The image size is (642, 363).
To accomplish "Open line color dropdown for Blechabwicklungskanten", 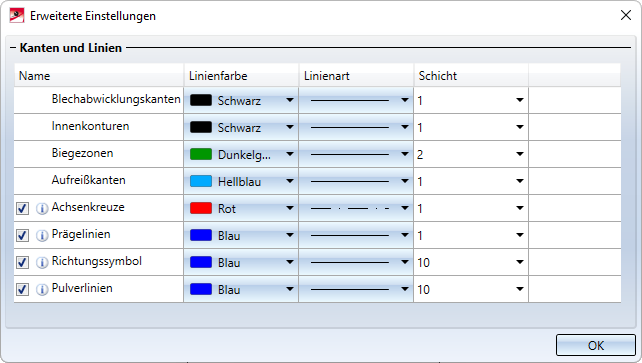I will [241, 100].
